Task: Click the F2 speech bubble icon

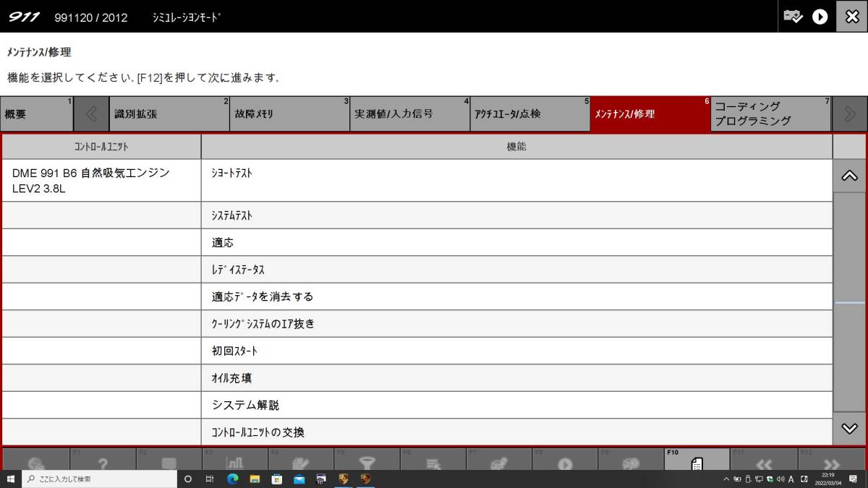Action: point(168,461)
